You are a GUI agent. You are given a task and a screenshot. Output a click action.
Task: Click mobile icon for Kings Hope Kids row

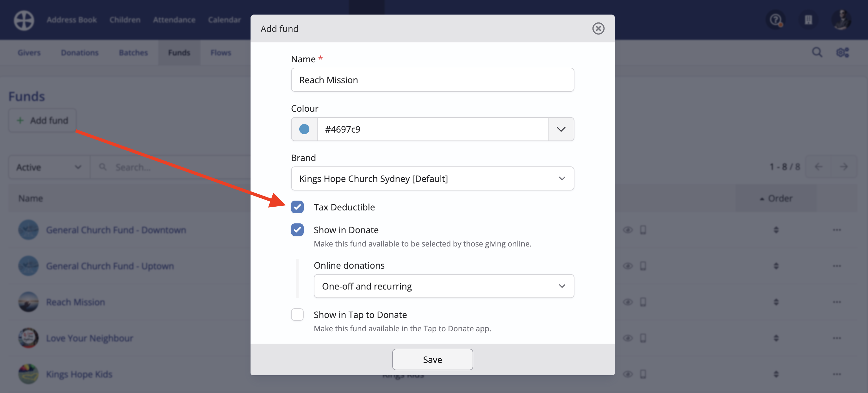pyautogui.click(x=643, y=374)
